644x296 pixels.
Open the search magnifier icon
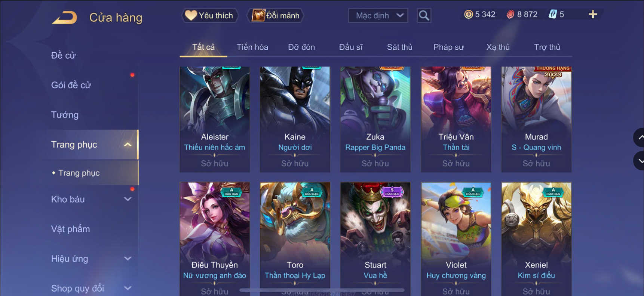tap(424, 16)
